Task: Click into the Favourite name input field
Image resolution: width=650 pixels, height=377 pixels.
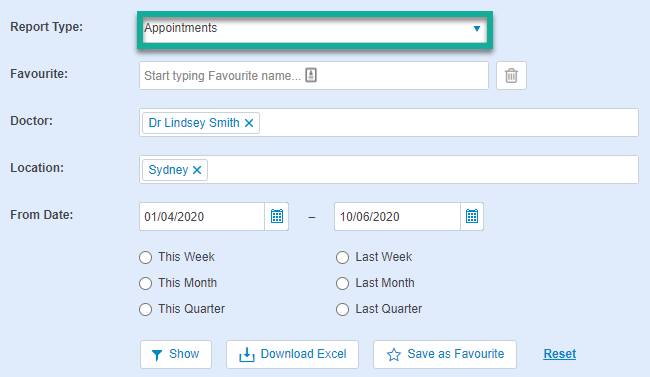Action: pyautogui.click(x=314, y=75)
